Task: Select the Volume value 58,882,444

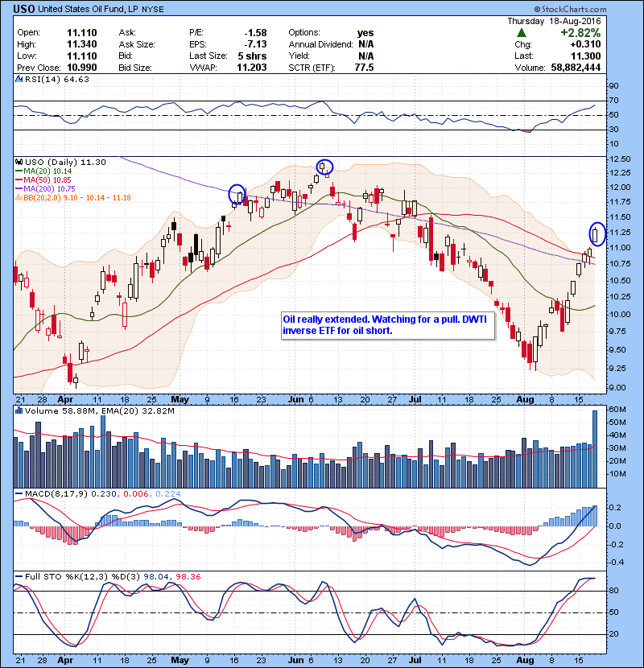Action: click(x=576, y=68)
